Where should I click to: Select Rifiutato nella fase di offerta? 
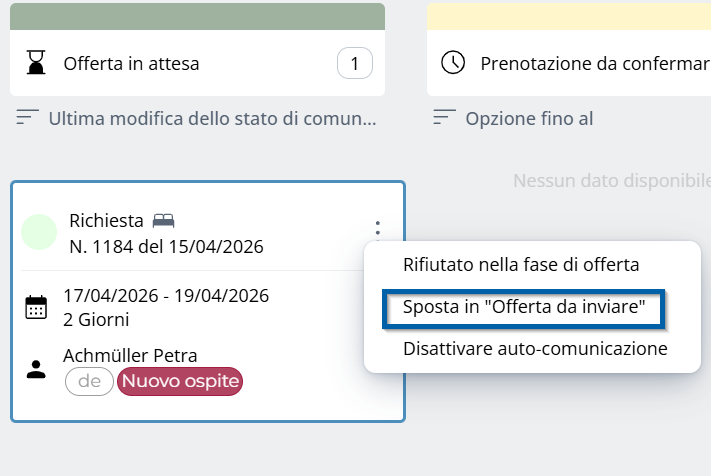point(521,265)
